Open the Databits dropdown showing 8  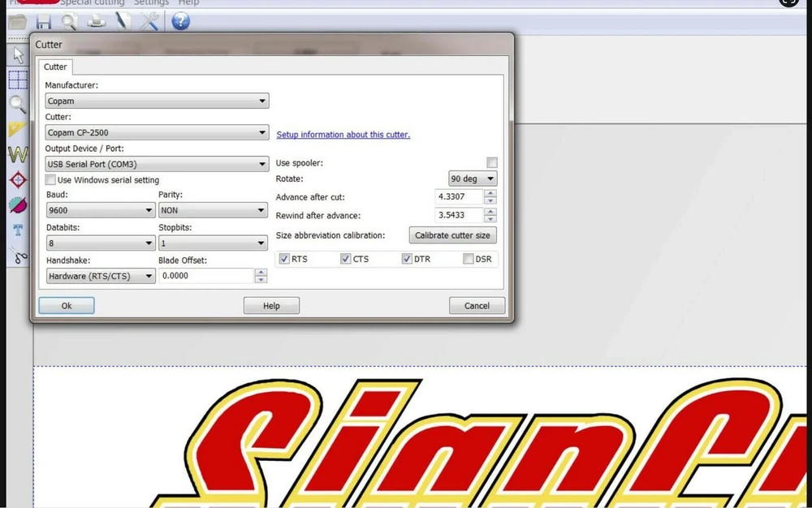tap(101, 243)
